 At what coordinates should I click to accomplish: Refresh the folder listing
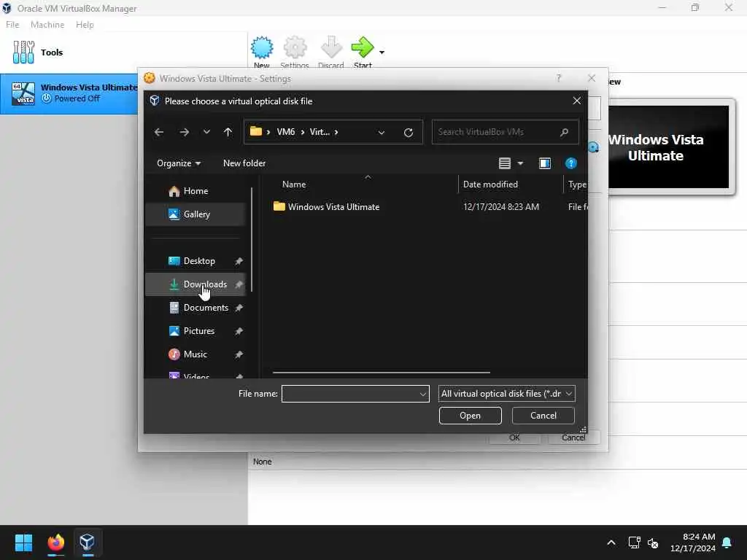(x=409, y=133)
